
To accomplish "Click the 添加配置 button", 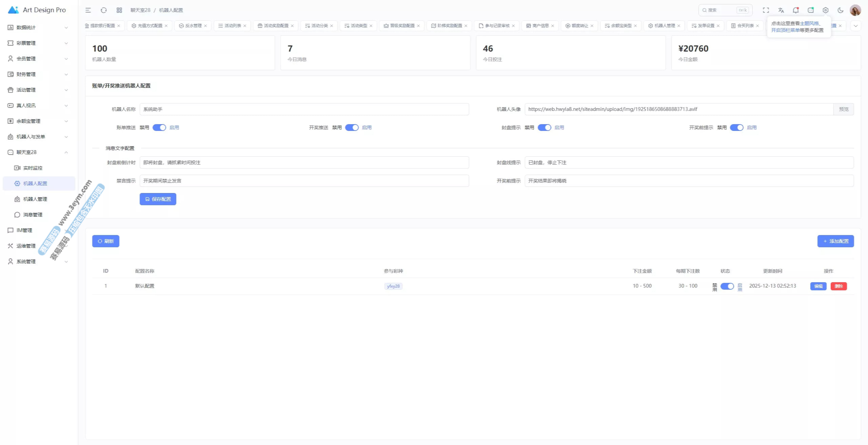I will click(835, 241).
